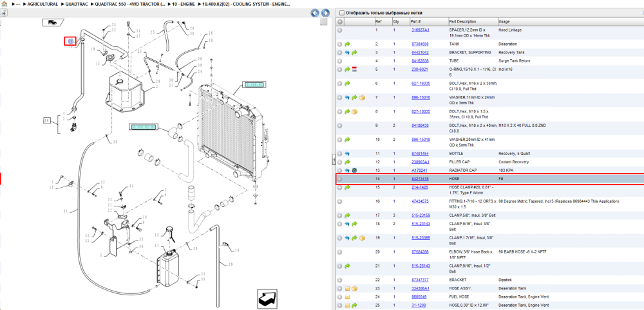The width and height of the screenshot is (644, 310).
Task: Click blue back arrow for WASHER row 7
Action: 347,98
